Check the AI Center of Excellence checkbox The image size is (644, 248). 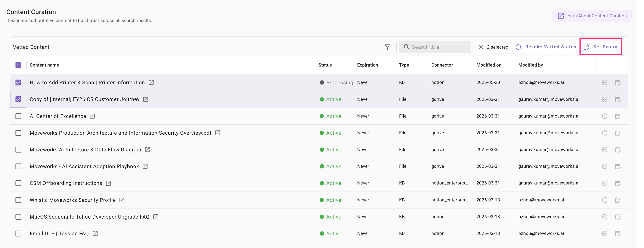(x=18, y=116)
